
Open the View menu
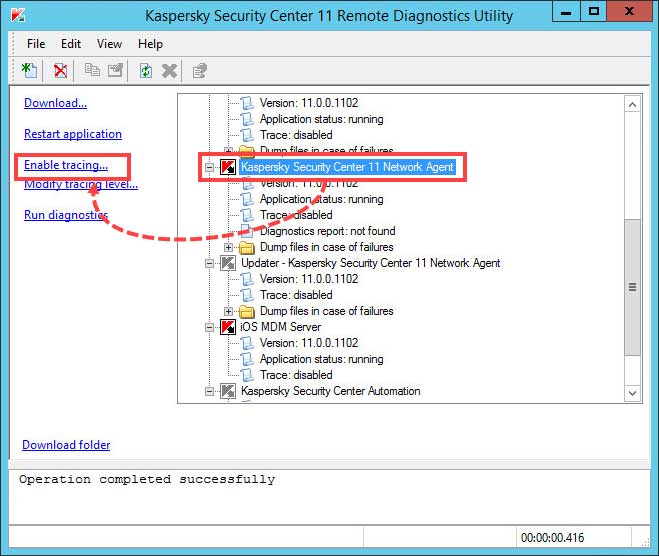(x=109, y=44)
